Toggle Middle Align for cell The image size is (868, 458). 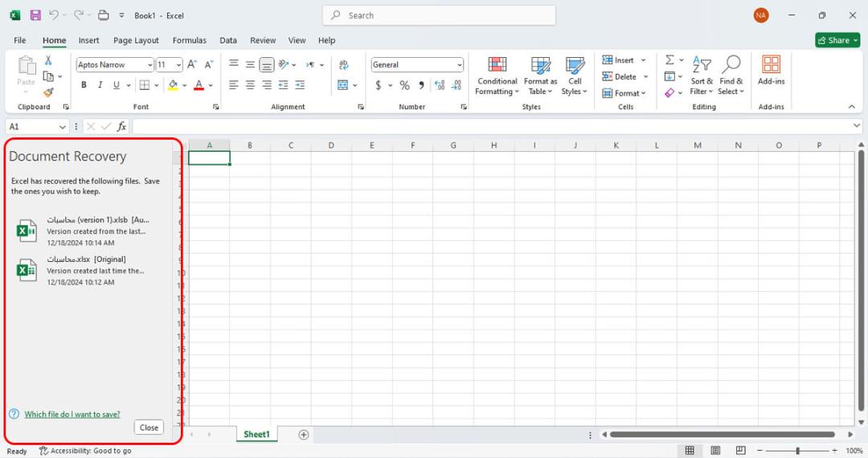250,65
